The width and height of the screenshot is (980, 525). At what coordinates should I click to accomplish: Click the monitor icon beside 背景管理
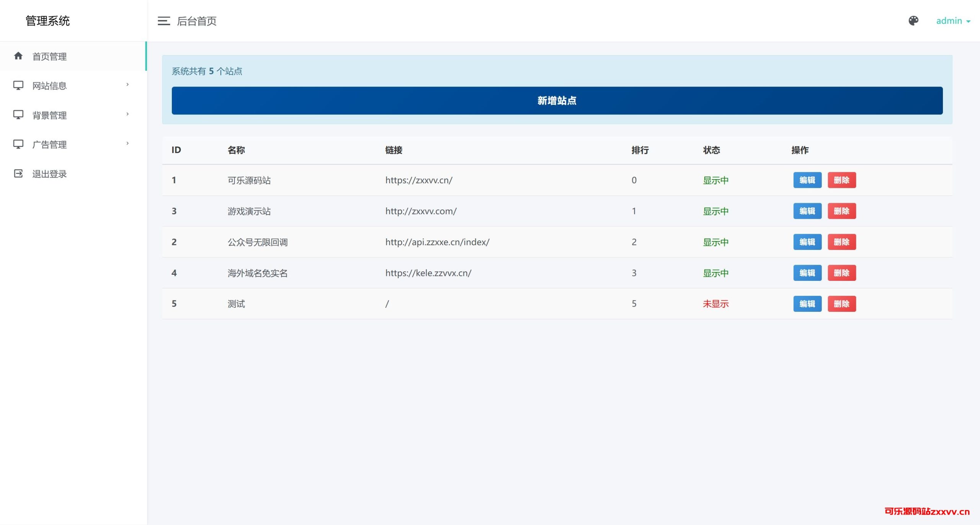tap(18, 115)
